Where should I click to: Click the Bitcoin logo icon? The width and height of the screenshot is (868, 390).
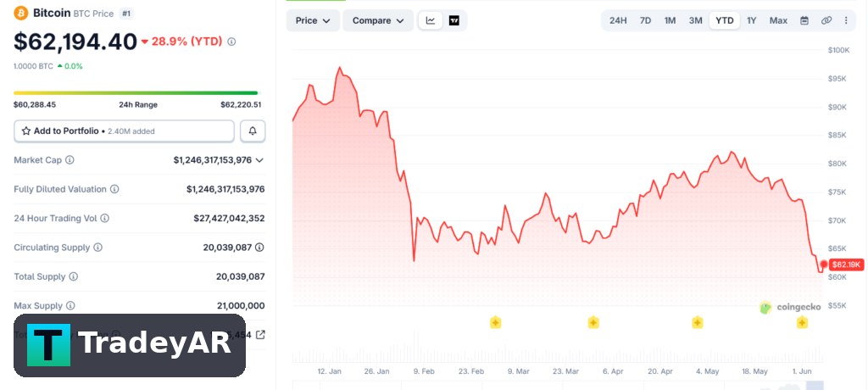(21, 13)
